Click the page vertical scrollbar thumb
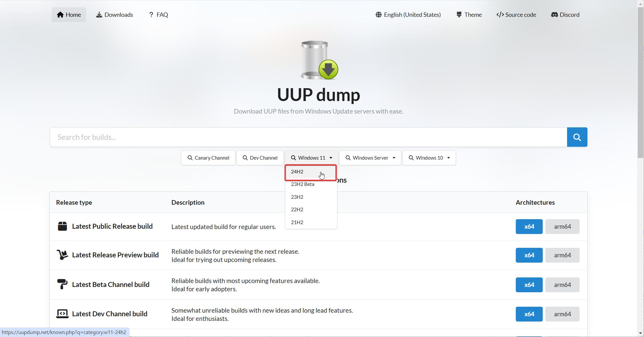 [640, 82]
